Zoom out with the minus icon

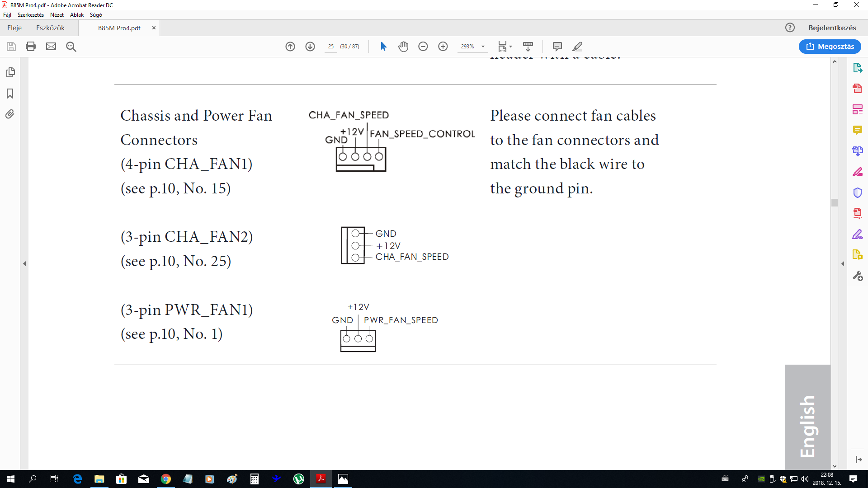click(423, 47)
